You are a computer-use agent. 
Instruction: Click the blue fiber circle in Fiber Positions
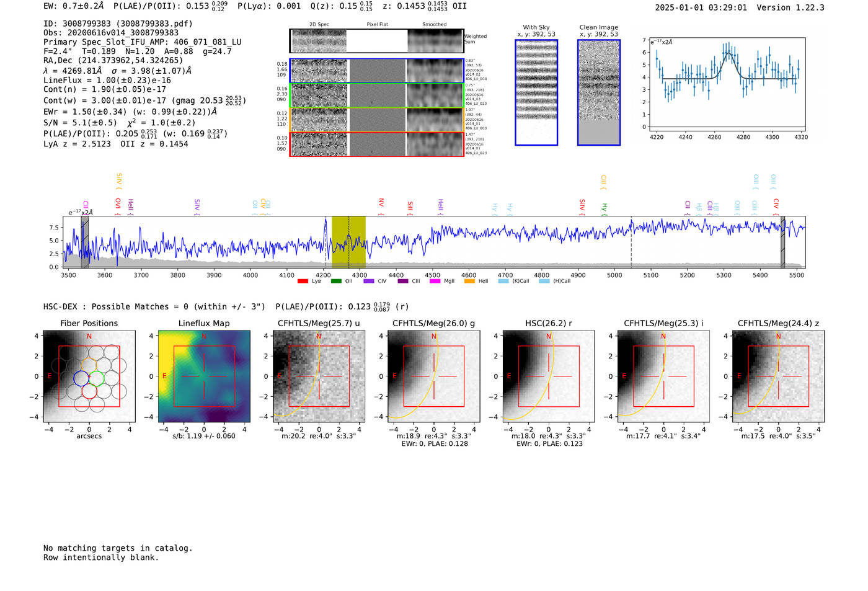[81, 378]
